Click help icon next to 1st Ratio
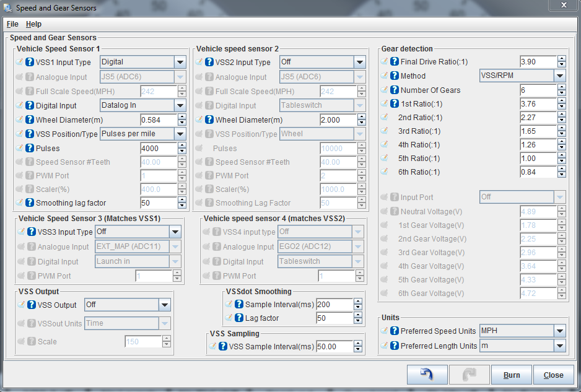The width and height of the screenshot is (581, 392). coord(395,104)
